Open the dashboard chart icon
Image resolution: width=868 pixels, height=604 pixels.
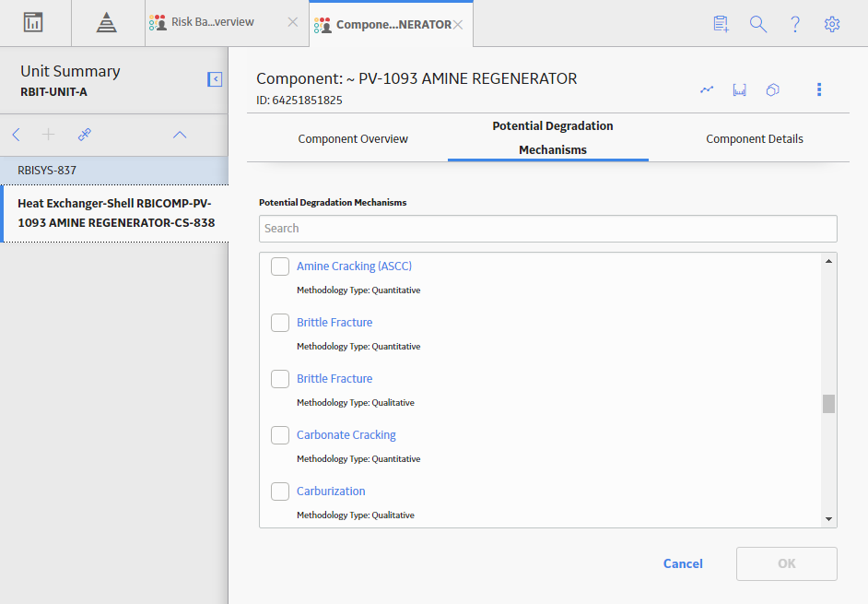coord(33,23)
